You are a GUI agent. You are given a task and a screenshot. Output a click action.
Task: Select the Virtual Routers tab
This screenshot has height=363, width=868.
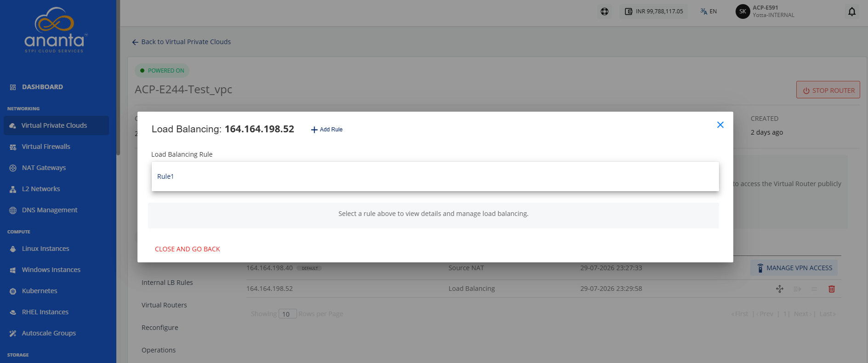(164, 305)
